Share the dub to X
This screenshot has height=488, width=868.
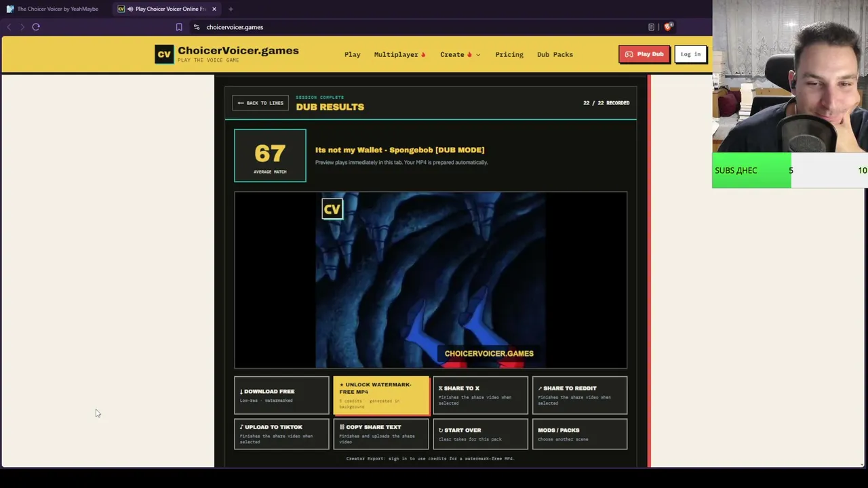480,395
